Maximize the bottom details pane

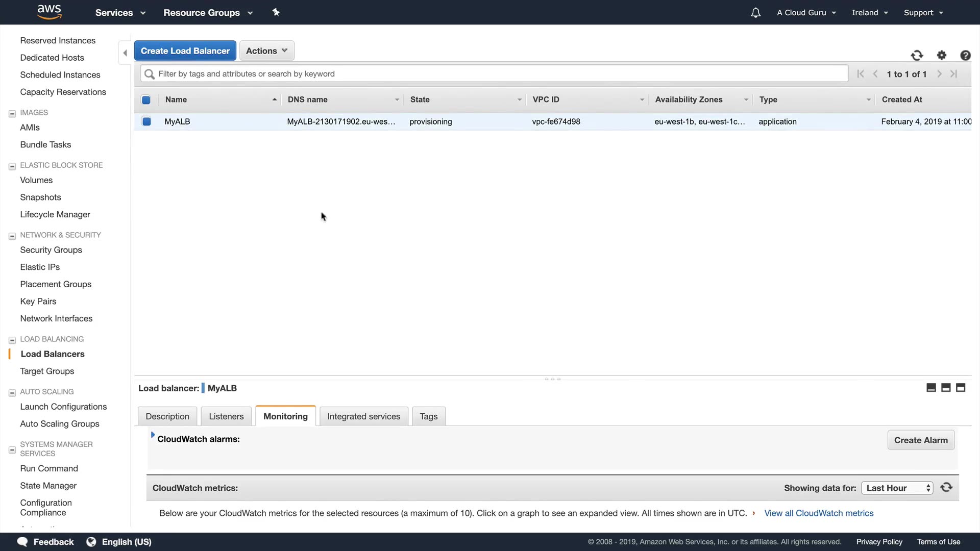[961, 388]
